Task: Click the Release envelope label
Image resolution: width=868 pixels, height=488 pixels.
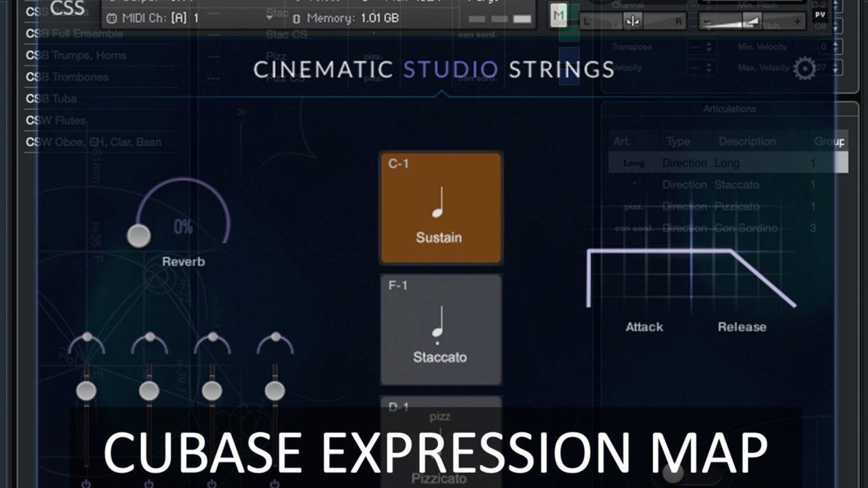Action: (742, 327)
